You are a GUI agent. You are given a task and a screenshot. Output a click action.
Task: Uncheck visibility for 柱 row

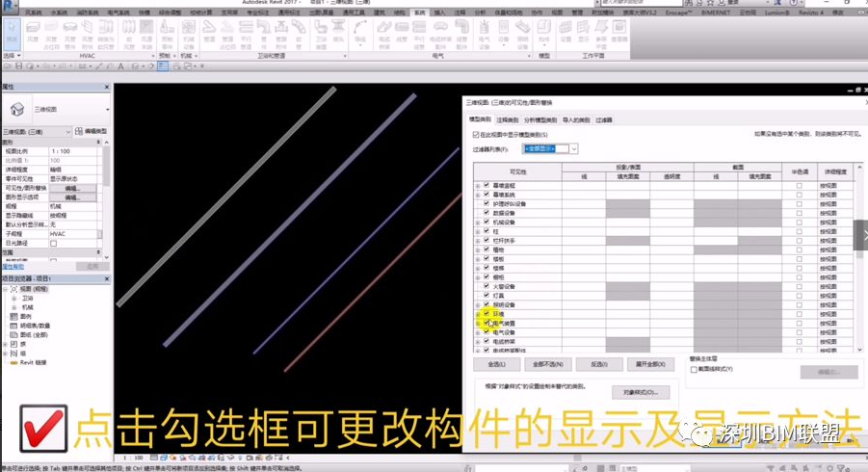(x=487, y=231)
